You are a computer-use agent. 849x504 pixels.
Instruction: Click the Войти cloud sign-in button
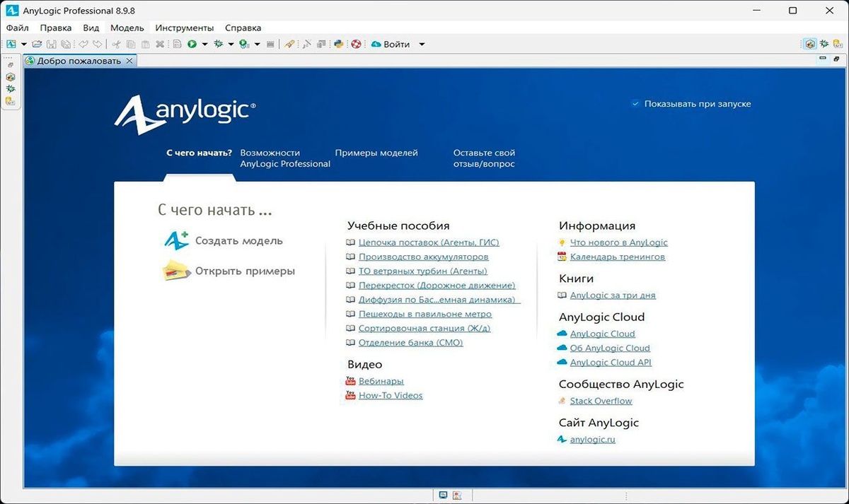point(390,44)
